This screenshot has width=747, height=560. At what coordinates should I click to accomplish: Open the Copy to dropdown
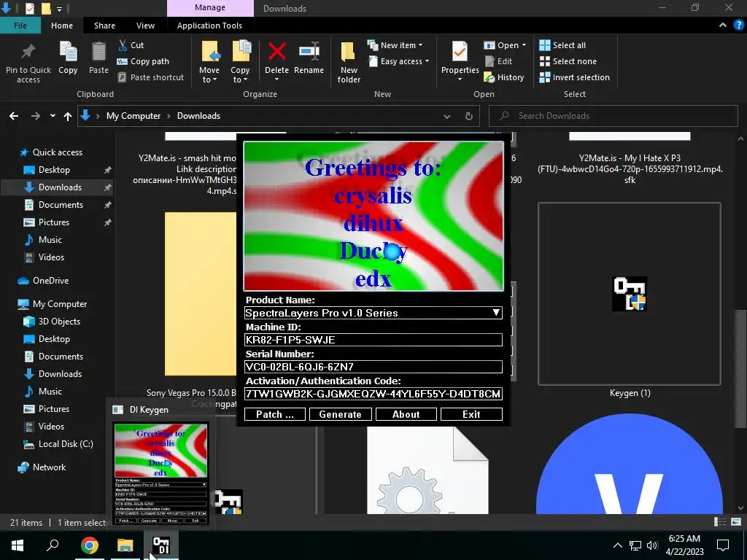tap(239, 75)
